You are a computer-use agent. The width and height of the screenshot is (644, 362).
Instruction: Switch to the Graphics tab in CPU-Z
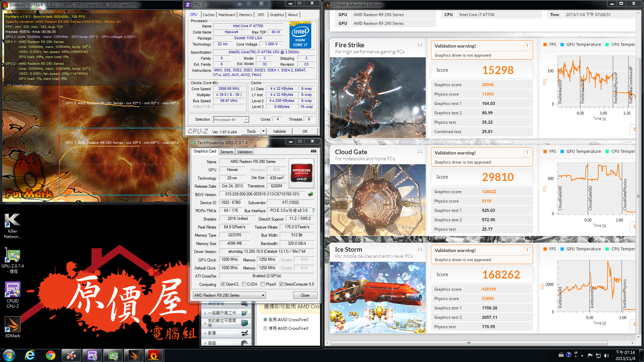pos(277,15)
